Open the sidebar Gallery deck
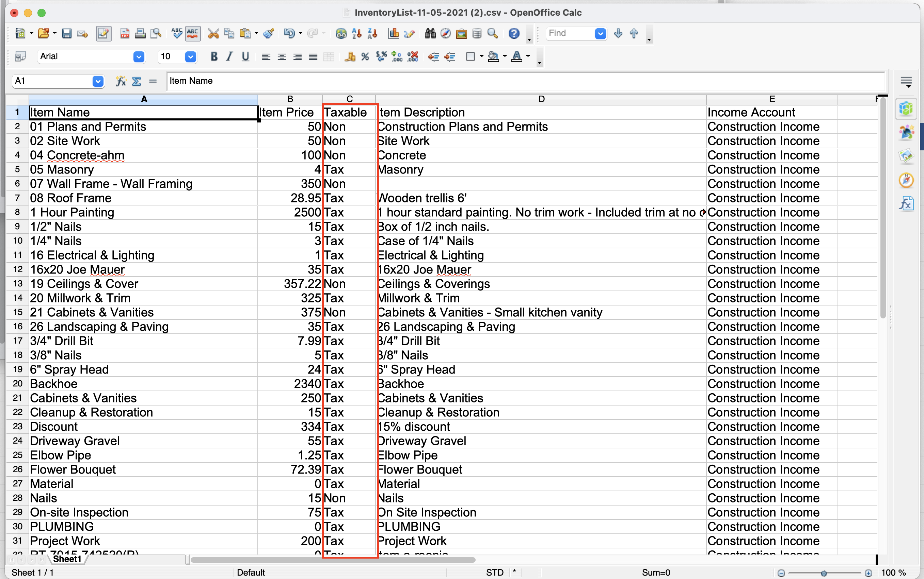 click(906, 156)
